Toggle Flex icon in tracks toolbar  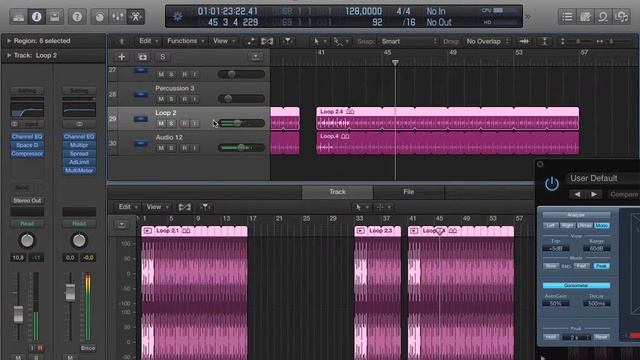[x=267, y=41]
